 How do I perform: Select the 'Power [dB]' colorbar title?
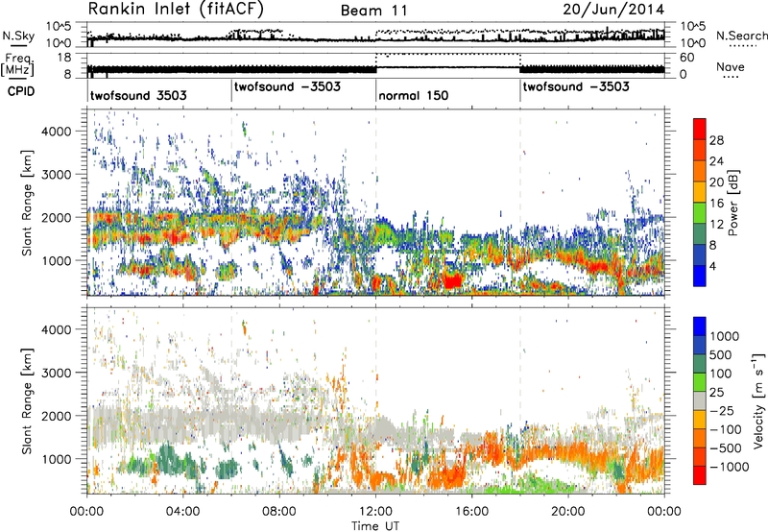coord(732,203)
